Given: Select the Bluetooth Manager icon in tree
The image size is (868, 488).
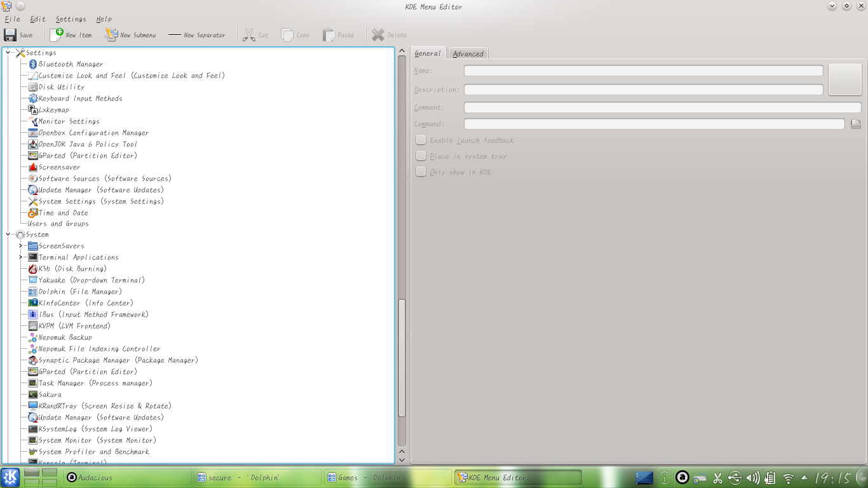Looking at the screenshot, I should point(33,64).
